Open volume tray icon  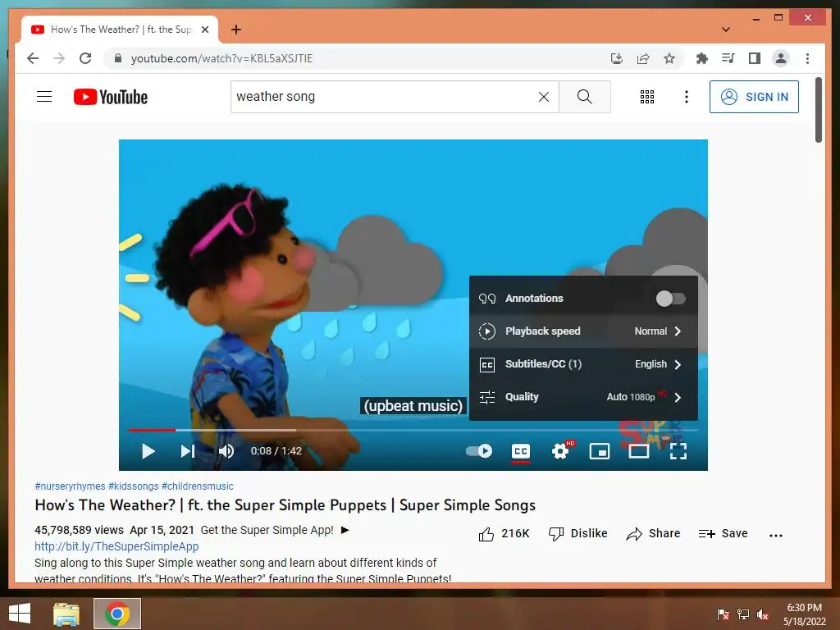[x=763, y=614]
